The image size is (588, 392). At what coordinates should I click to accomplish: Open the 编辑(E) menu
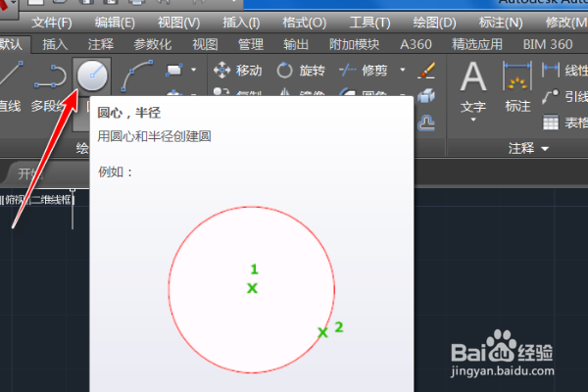click(115, 23)
